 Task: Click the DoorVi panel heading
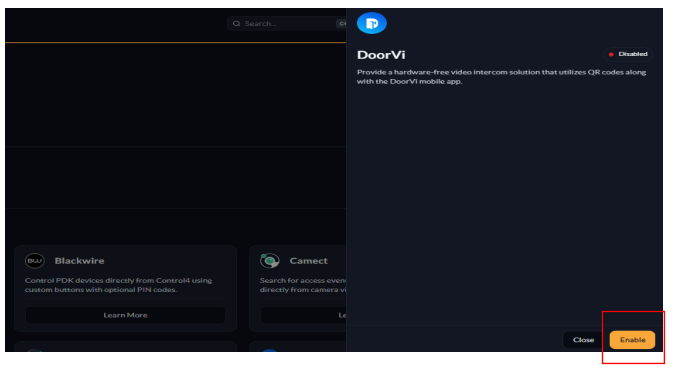coord(381,55)
